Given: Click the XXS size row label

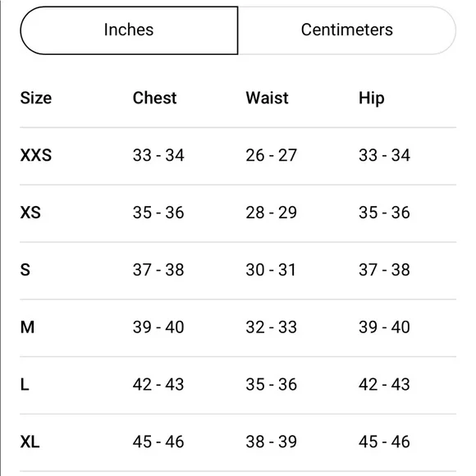Looking at the screenshot, I should [36, 155].
